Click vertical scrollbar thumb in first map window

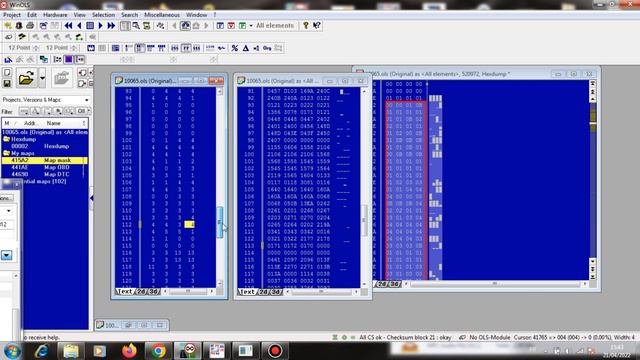tap(220, 222)
